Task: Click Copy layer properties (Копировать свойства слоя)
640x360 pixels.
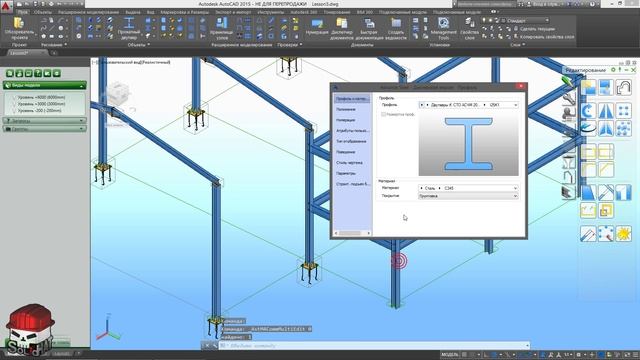Action: click(544, 37)
